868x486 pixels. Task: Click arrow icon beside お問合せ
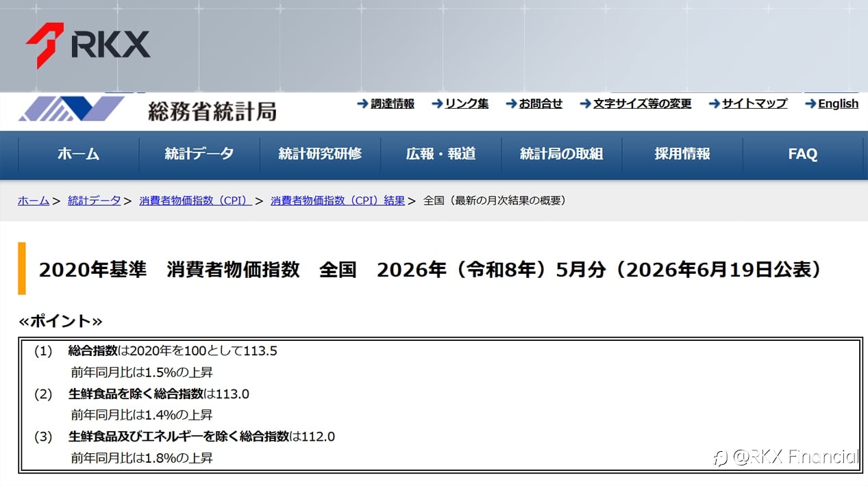click(511, 104)
